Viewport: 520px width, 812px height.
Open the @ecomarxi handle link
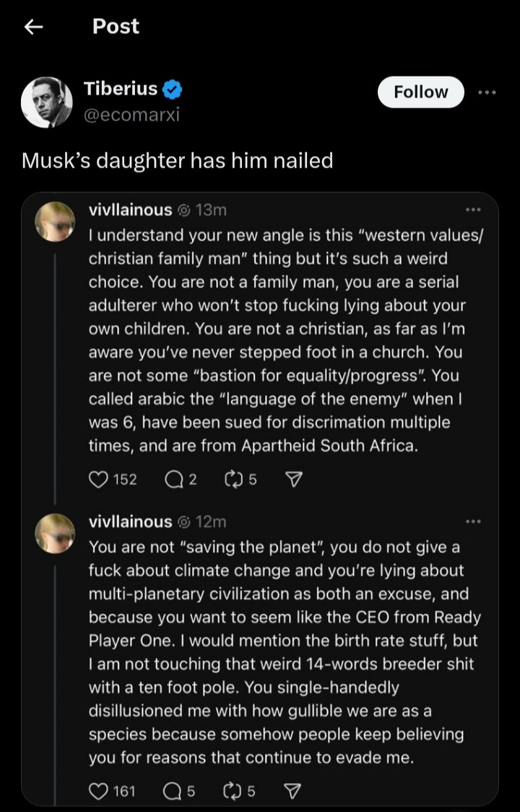click(x=131, y=115)
